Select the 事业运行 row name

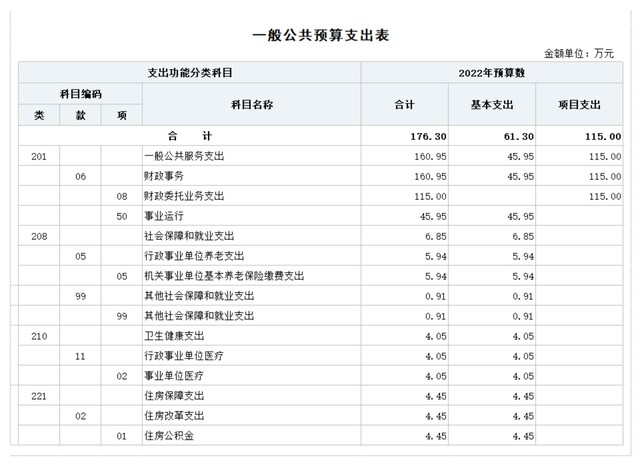(x=166, y=216)
